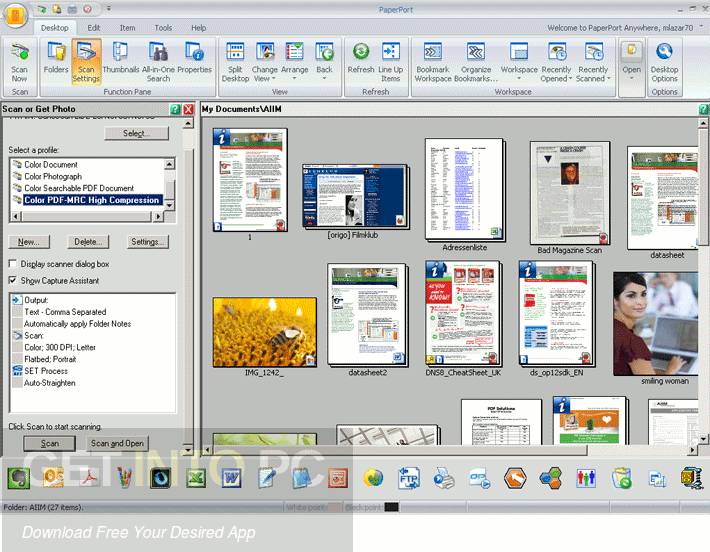Uncheck Show Capture Assistant
The height and width of the screenshot is (552, 710).
[13, 280]
